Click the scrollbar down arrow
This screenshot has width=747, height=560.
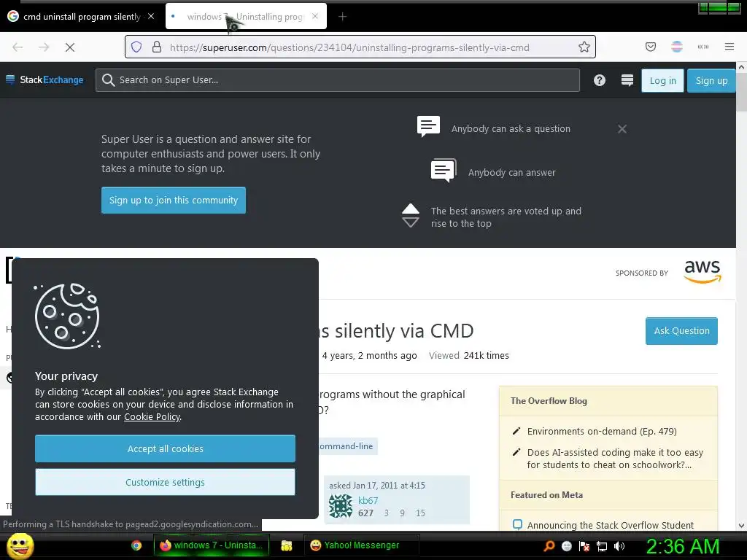point(741,526)
